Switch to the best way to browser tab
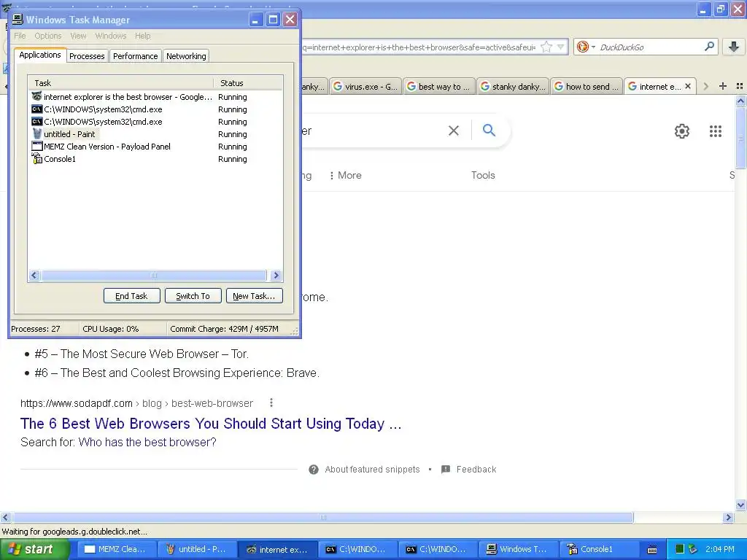Screen dimensions: 747x560 [438, 87]
